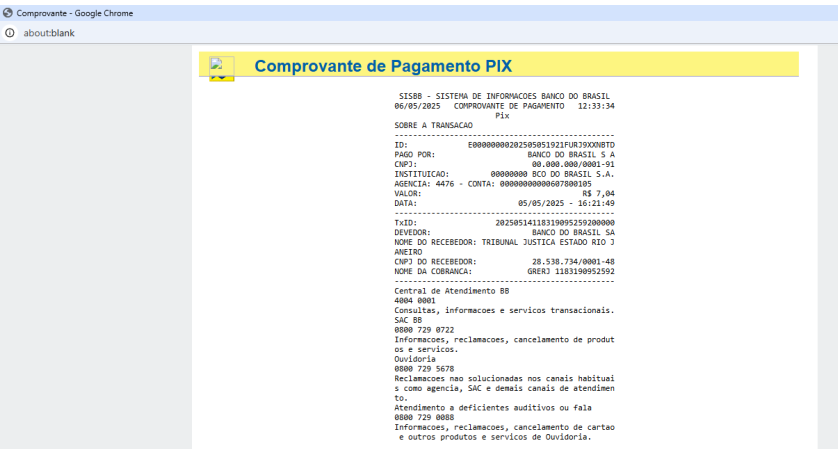This screenshot has height=449, width=838.
Task: Click the broken image logo in yellow header
Action: click(x=222, y=69)
